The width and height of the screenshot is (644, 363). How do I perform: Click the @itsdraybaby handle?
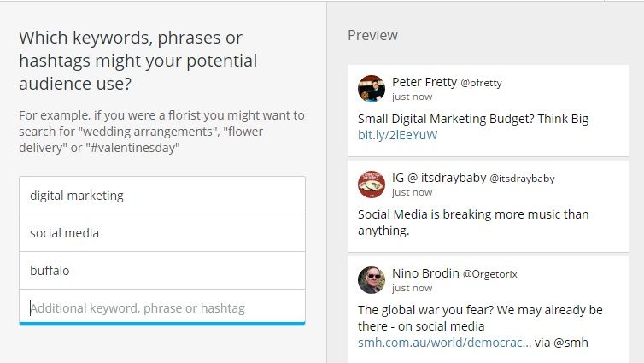pos(522,179)
